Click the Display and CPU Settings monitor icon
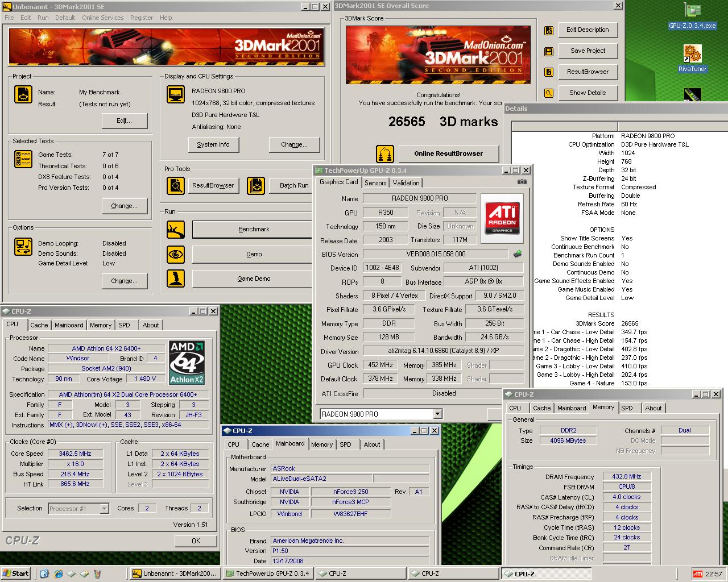Screen dimensions: 728x582 (176, 94)
